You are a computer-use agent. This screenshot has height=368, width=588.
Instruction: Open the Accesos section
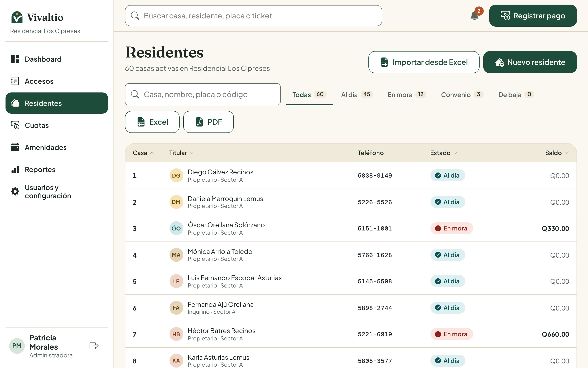tap(57, 81)
